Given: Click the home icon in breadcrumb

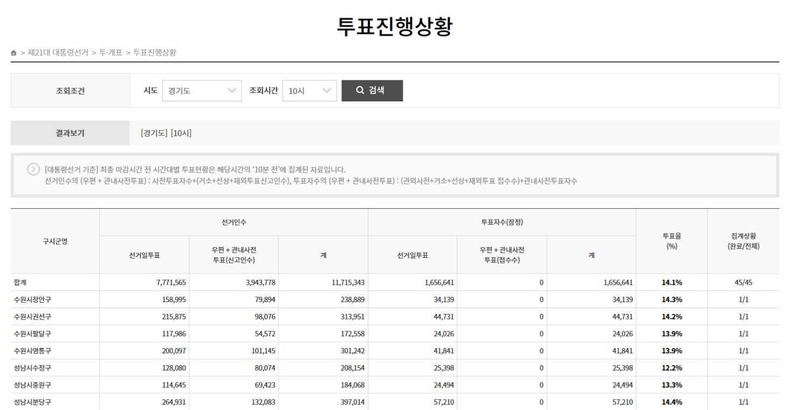Looking at the screenshot, I should (x=14, y=53).
